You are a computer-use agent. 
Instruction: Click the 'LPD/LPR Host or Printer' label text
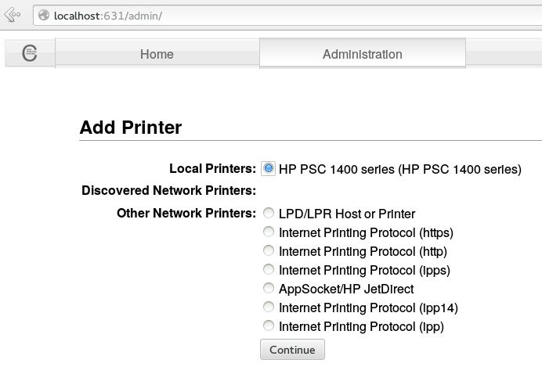coord(347,214)
